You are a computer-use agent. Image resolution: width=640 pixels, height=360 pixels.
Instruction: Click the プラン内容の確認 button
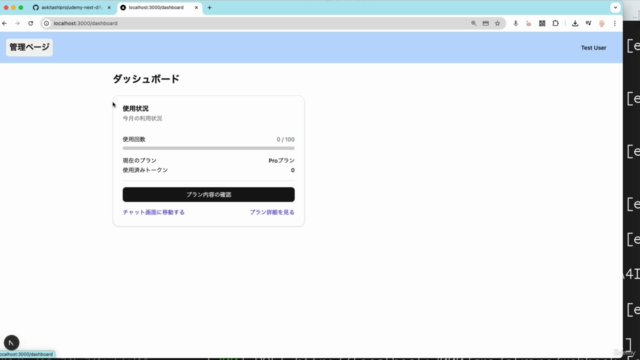coord(209,195)
